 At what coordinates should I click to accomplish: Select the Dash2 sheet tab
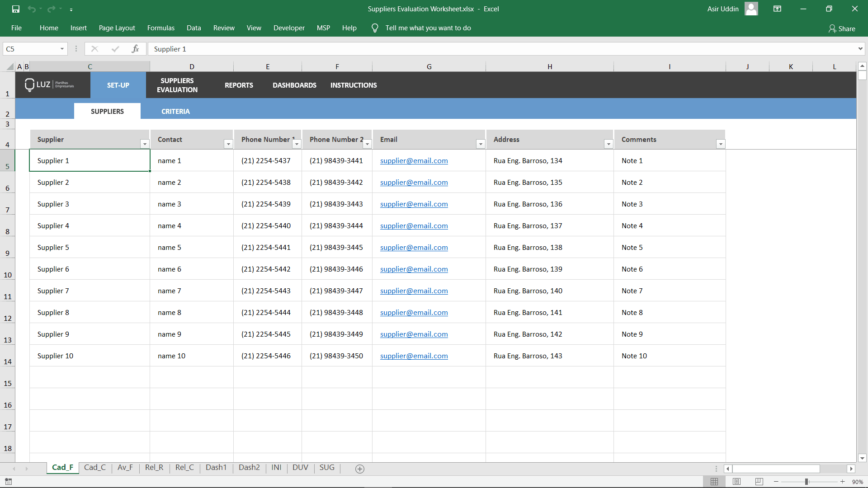pos(249,468)
